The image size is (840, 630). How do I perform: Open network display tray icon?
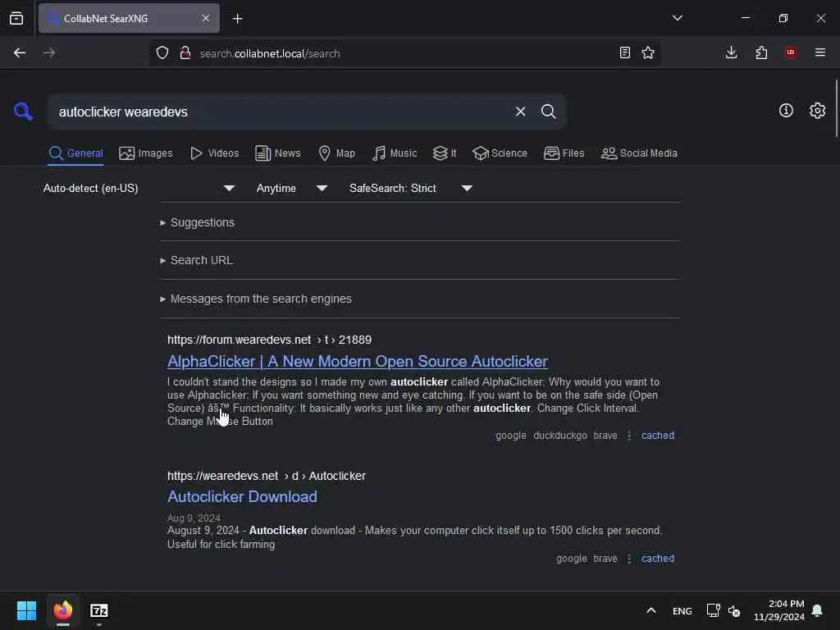[713, 610]
